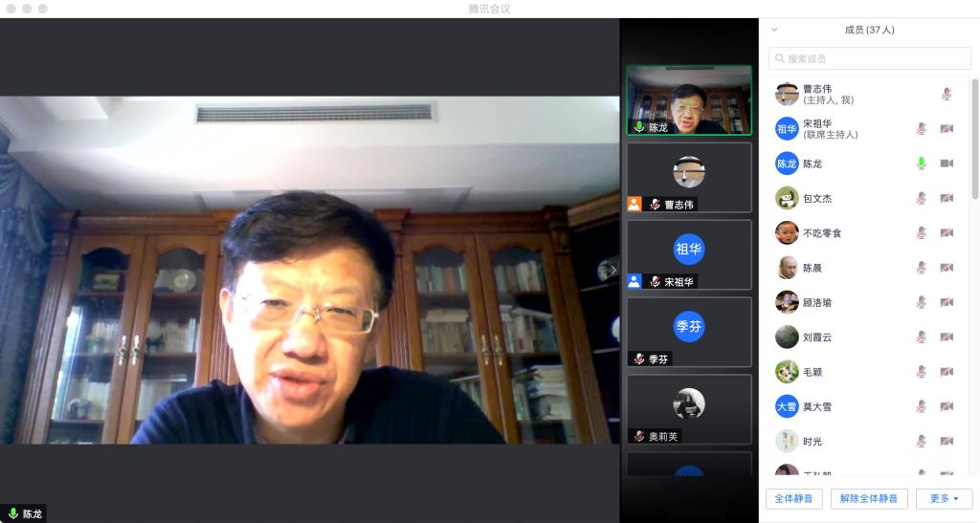Click 陈晨's avatar in the member list
The width and height of the screenshot is (980, 523).
787,268
